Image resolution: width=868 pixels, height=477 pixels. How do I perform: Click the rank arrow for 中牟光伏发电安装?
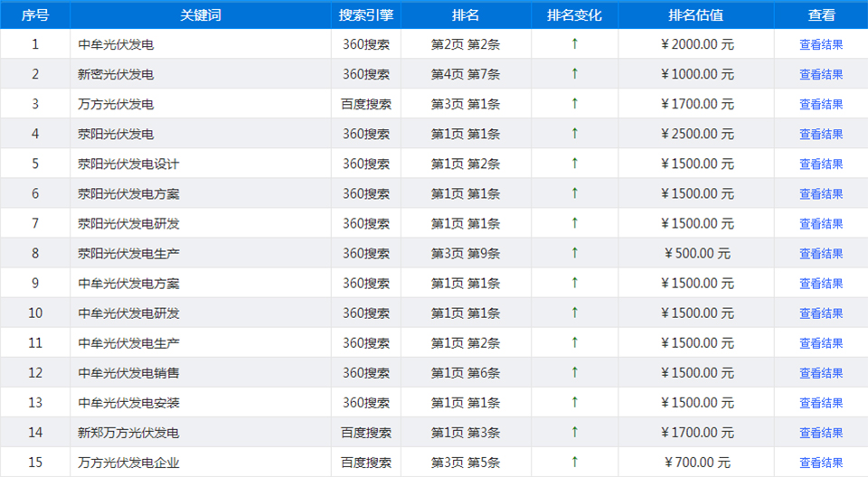click(575, 402)
